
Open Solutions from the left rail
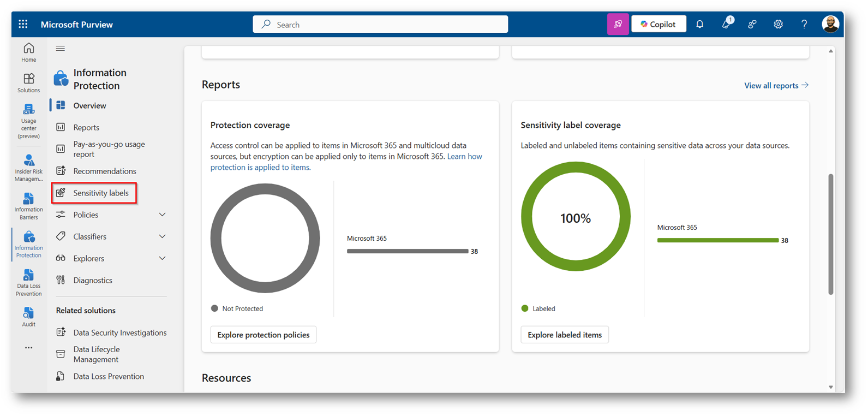(28, 82)
